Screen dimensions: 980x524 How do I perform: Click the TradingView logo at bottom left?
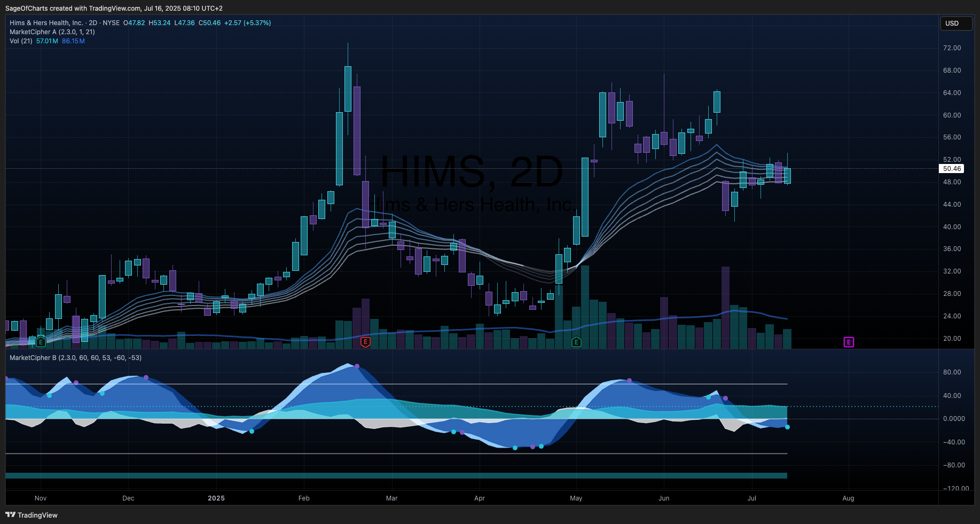32,515
